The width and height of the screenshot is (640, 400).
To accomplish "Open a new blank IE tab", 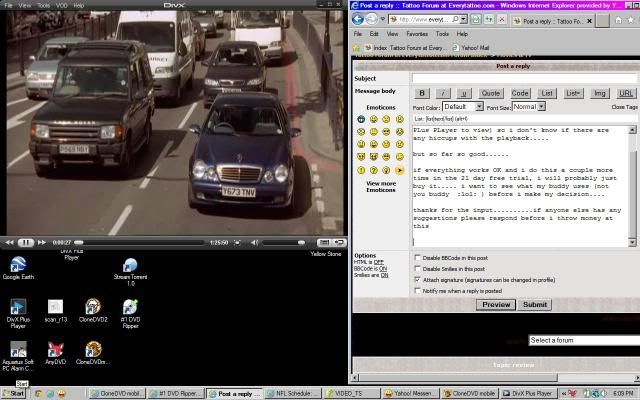I will pos(602,20).
